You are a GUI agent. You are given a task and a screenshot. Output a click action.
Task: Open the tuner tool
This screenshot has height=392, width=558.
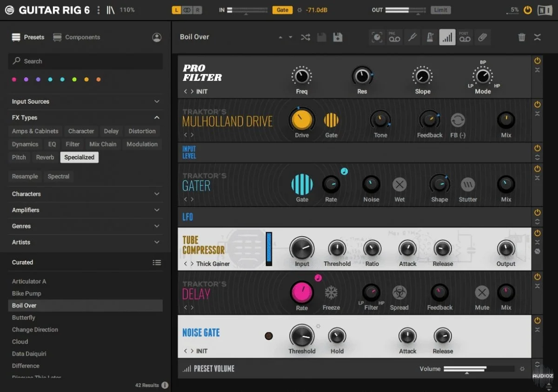click(412, 37)
